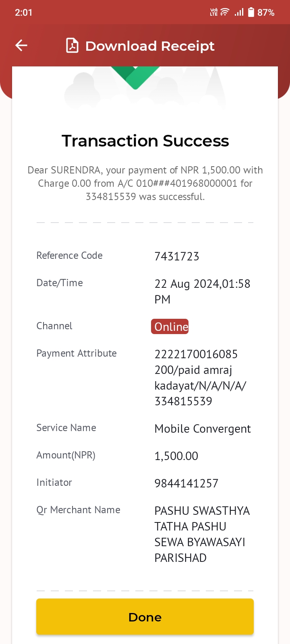Tap the signal strength icon
Image resolution: width=290 pixels, height=644 pixels.
(239, 12)
